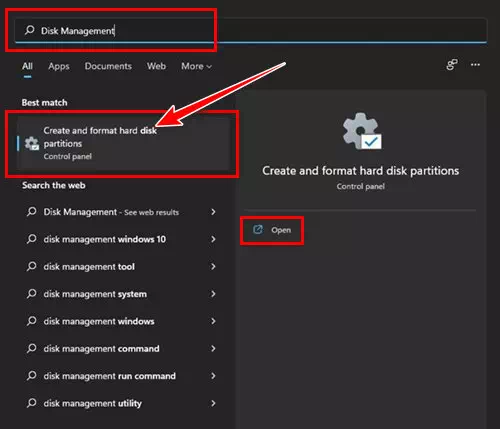
Task: Switch to the Apps tab
Action: pos(59,66)
